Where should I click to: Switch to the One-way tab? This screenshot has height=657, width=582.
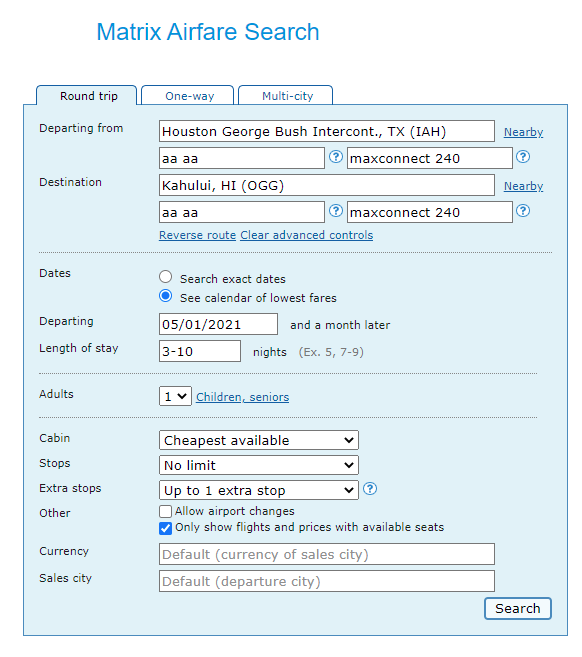pyautogui.click(x=188, y=96)
